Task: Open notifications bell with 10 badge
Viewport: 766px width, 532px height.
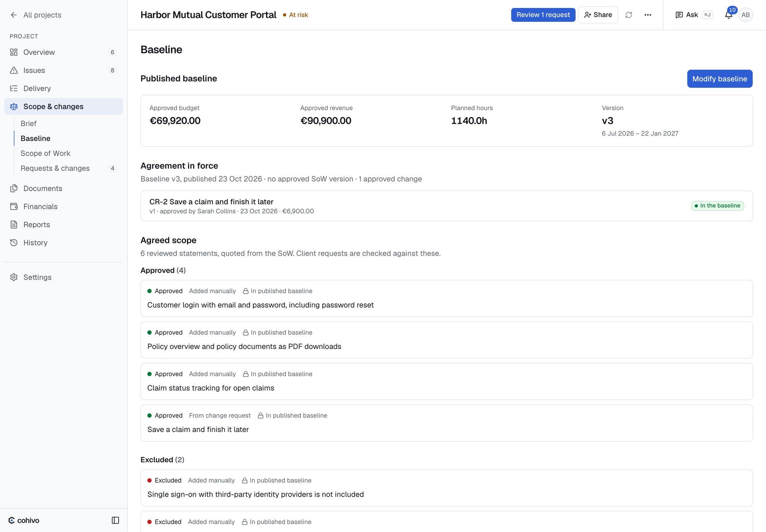Action: tap(729, 15)
